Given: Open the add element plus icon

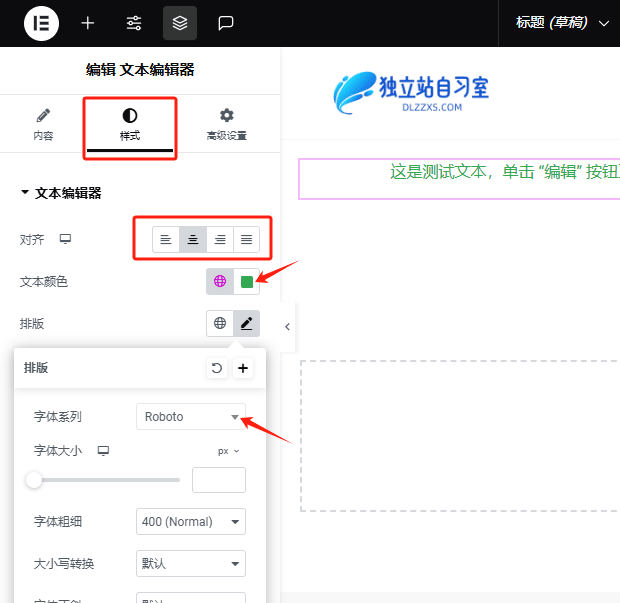Looking at the screenshot, I should [87, 23].
